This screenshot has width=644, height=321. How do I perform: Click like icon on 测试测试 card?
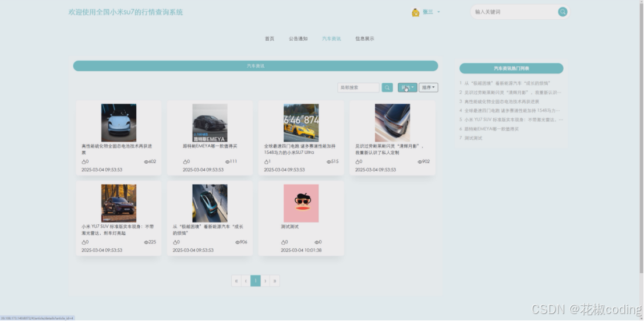pos(283,242)
